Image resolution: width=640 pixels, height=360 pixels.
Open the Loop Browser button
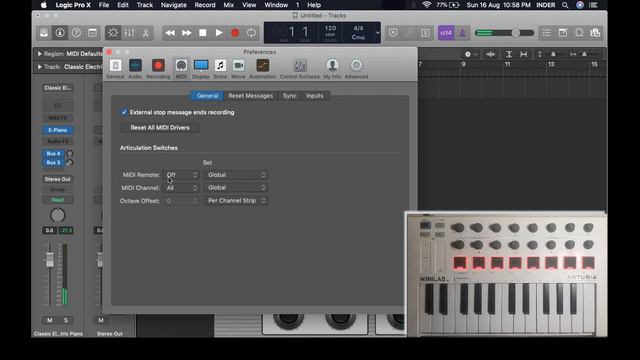click(579, 33)
